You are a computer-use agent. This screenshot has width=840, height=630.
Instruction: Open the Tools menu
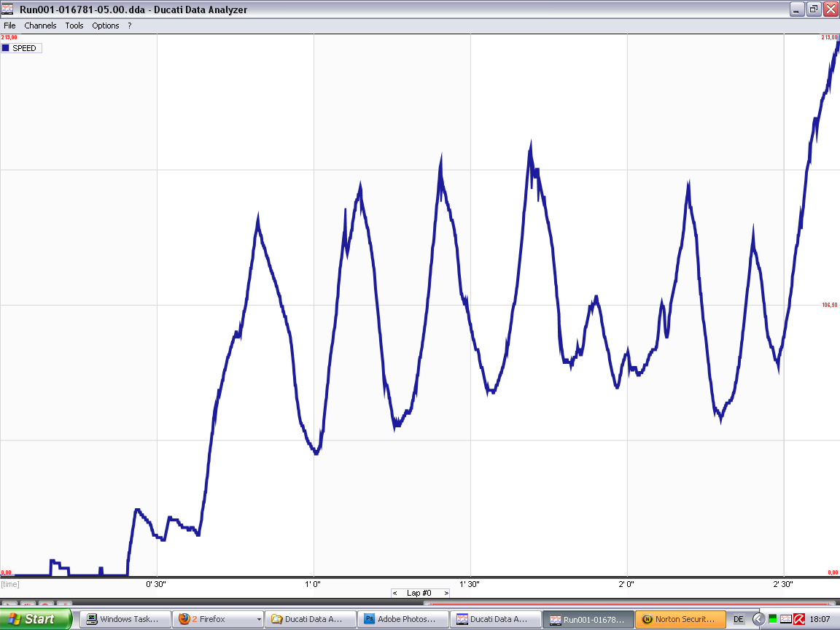(x=74, y=26)
